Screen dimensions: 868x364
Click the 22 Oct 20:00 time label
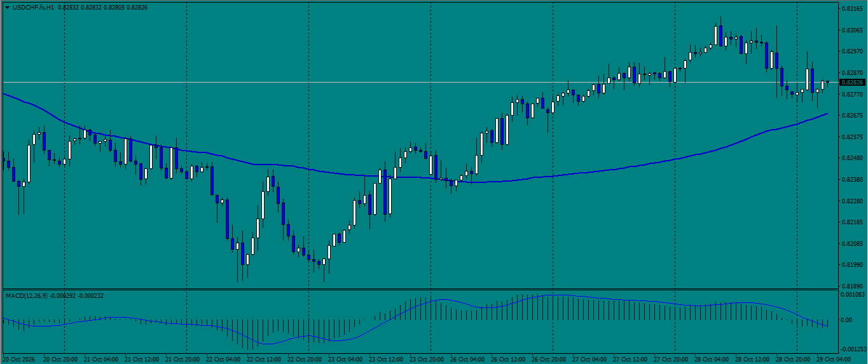(305, 359)
